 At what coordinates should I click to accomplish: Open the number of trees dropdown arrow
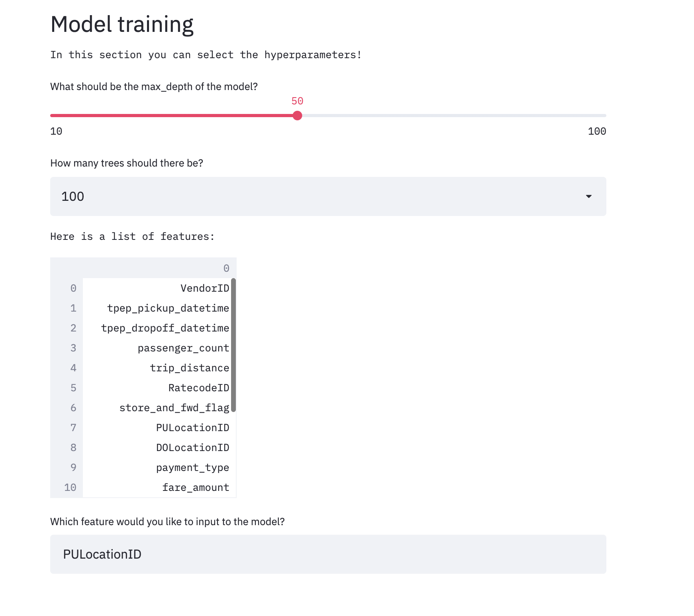tap(588, 196)
